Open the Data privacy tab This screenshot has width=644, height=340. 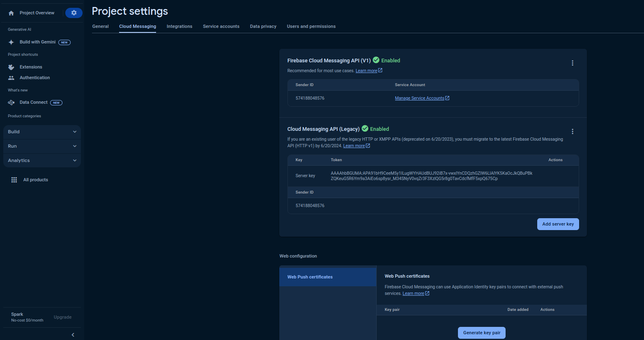point(263,26)
